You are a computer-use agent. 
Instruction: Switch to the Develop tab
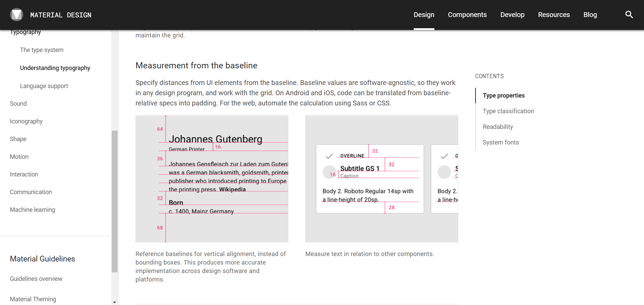(x=512, y=15)
